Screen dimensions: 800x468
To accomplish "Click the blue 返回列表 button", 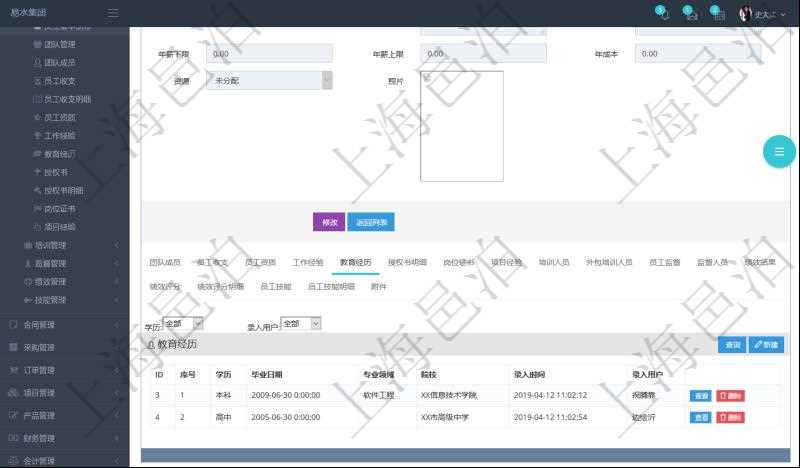I will tap(371, 222).
